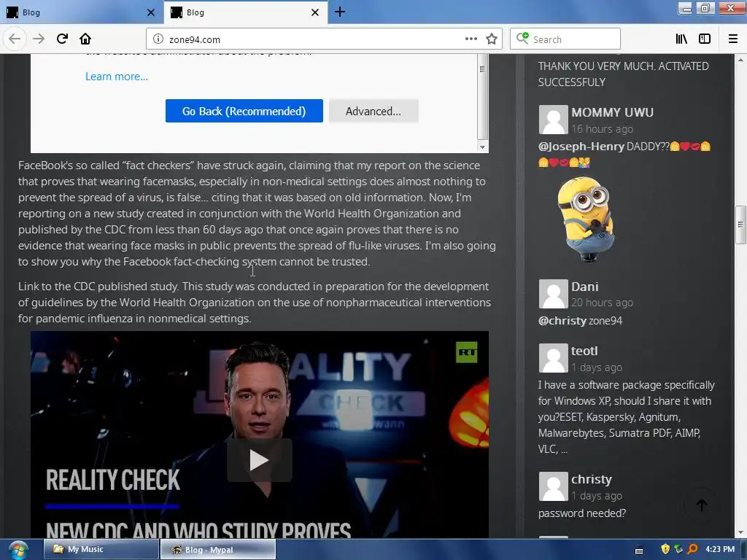Open christy's avatar picture

tap(553, 486)
